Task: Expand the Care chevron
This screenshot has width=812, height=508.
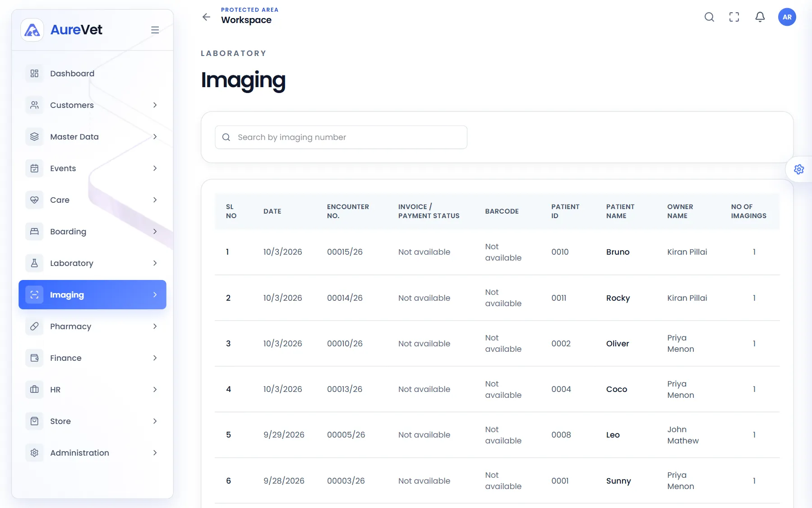Action: coord(155,200)
